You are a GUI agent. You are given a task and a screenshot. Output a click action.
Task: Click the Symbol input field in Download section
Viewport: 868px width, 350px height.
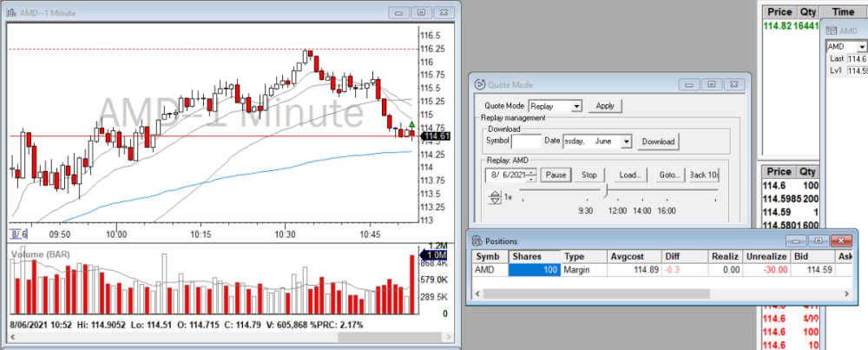526,142
